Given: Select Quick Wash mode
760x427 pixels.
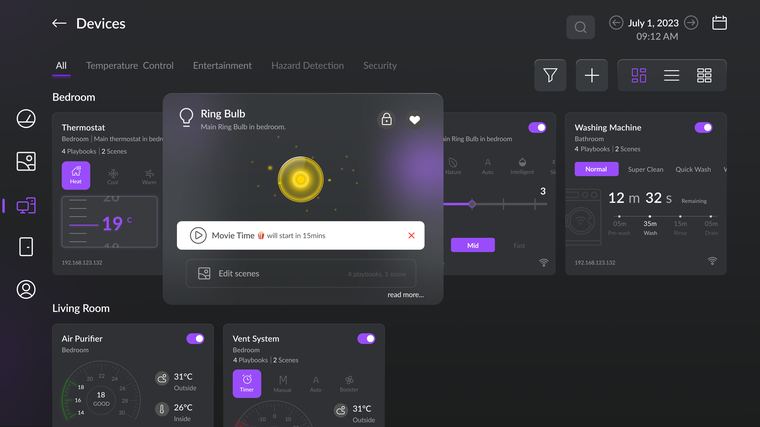Looking at the screenshot, I should [693, 169].
